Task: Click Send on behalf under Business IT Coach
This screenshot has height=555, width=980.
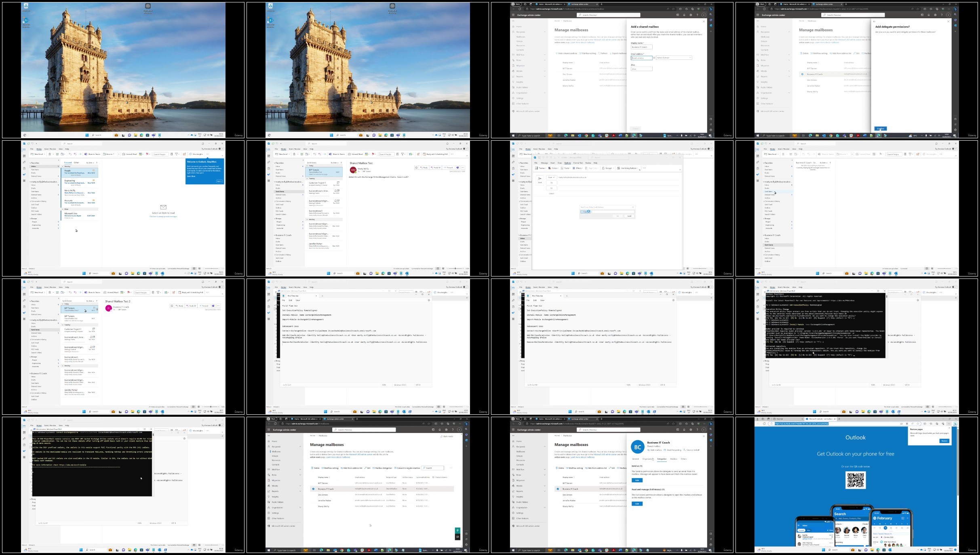Action: click(x=691, y=450)
